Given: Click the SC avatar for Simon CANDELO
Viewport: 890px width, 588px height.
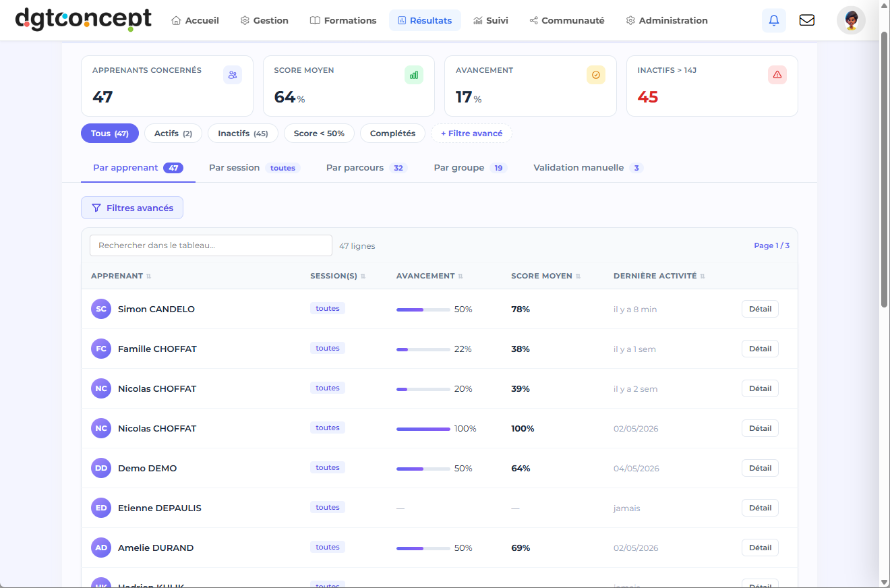Looking at the screenshot, I should [x=101, y=309].
